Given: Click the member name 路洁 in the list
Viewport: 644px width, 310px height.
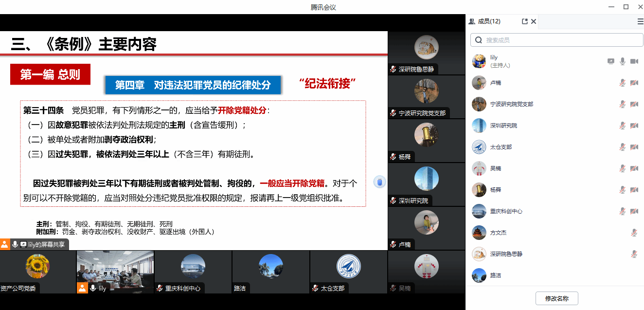Looking at the screenshot, I should (496, 275).
